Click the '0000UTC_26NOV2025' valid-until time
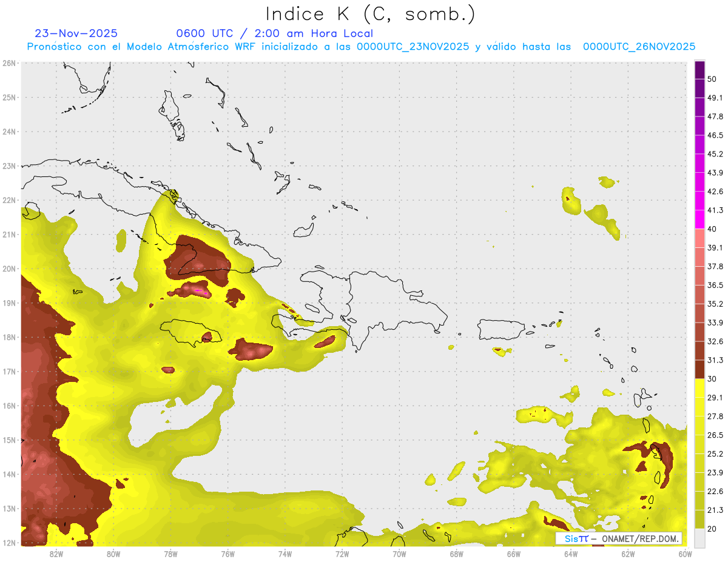 [x=639, y=47]
